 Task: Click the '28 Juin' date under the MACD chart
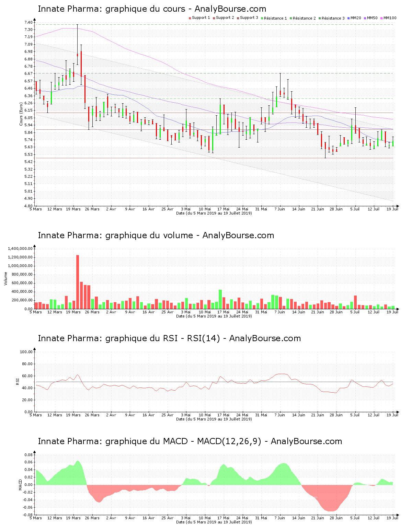click(x=336, y=518)
